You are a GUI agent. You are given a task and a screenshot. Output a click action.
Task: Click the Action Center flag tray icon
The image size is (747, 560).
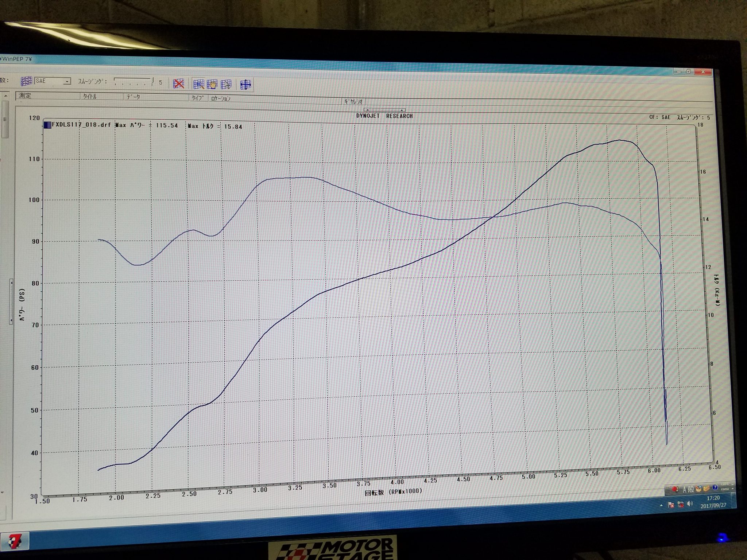click(671, 505)
